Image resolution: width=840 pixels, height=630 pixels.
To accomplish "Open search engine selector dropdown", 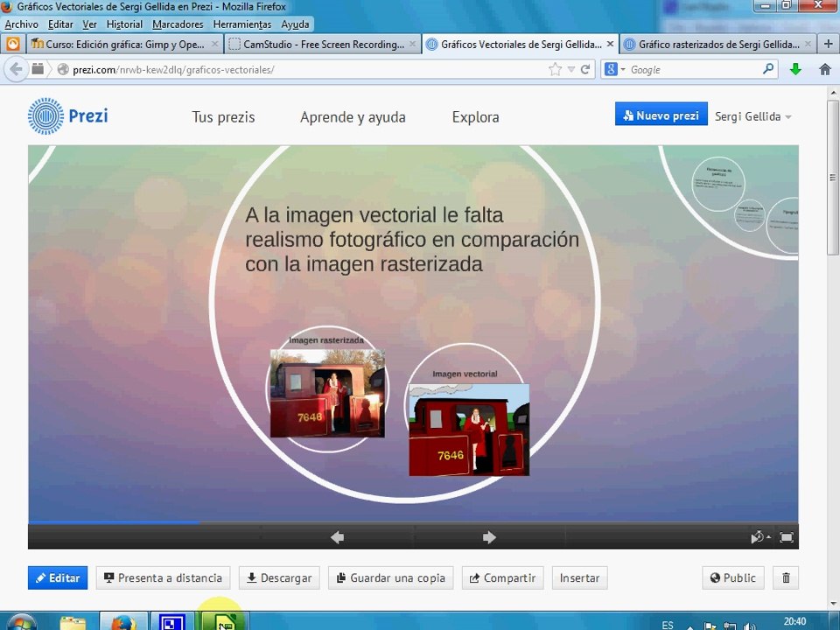I will [614, 69].
